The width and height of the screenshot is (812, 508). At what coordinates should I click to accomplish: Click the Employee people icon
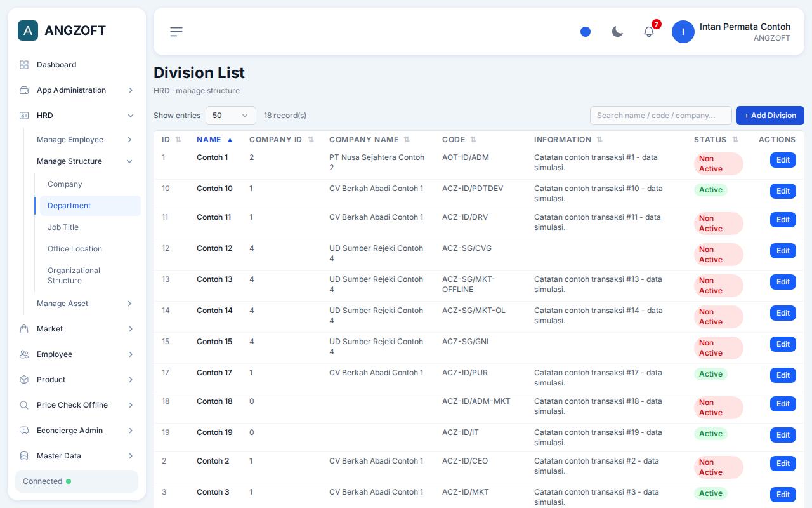pyautogui.click(x=24, y=354)
